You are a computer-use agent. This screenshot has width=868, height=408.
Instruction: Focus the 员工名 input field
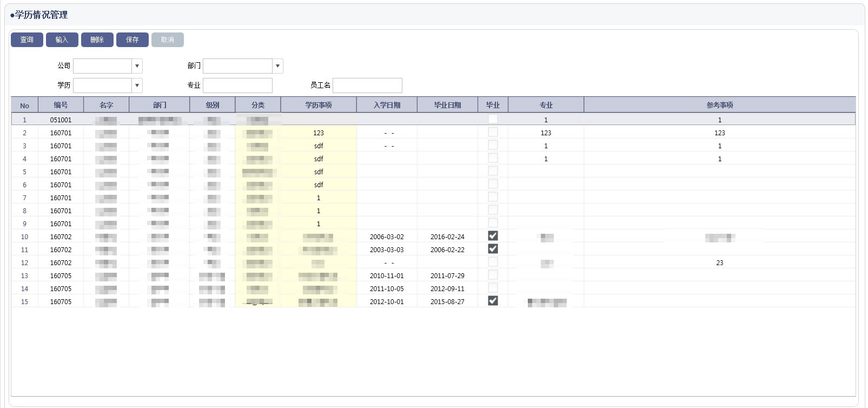click(x=367, y=85)
